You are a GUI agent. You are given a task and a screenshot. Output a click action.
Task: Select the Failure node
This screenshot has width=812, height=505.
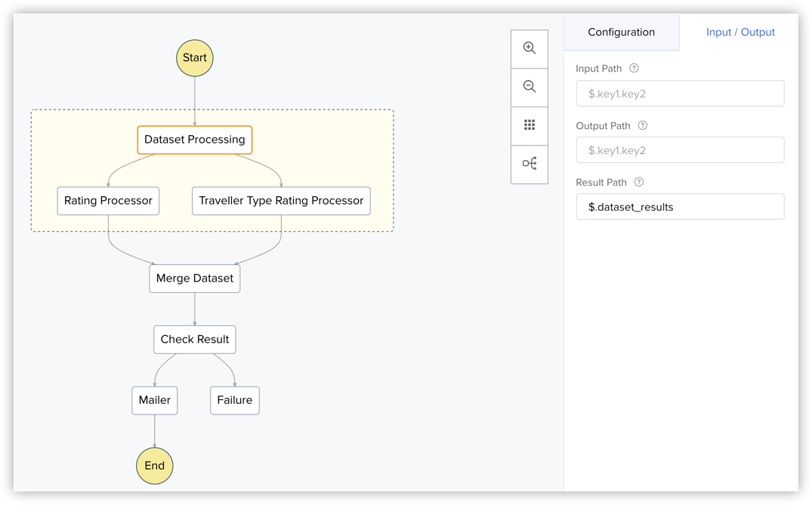(235, 401)
